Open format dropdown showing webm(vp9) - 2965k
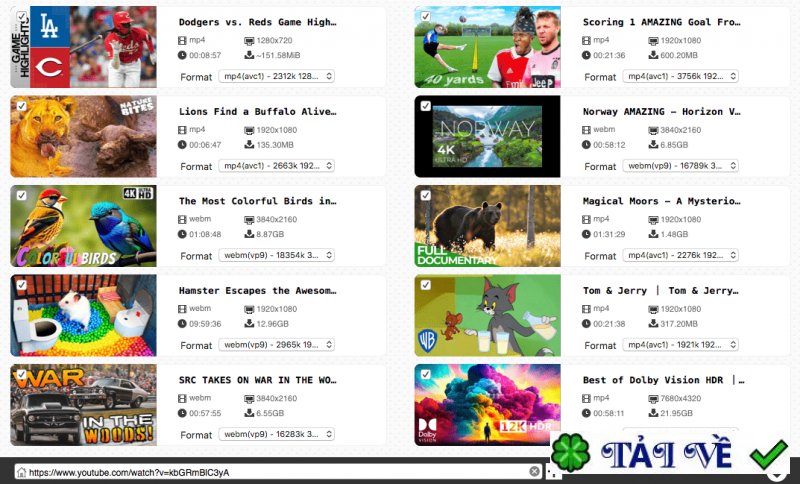The image size is (800, 484). [x=277, y=345]
